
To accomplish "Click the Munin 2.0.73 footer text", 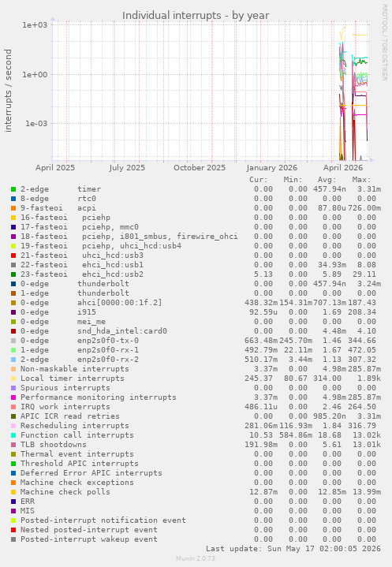I will tap(196, 558).
